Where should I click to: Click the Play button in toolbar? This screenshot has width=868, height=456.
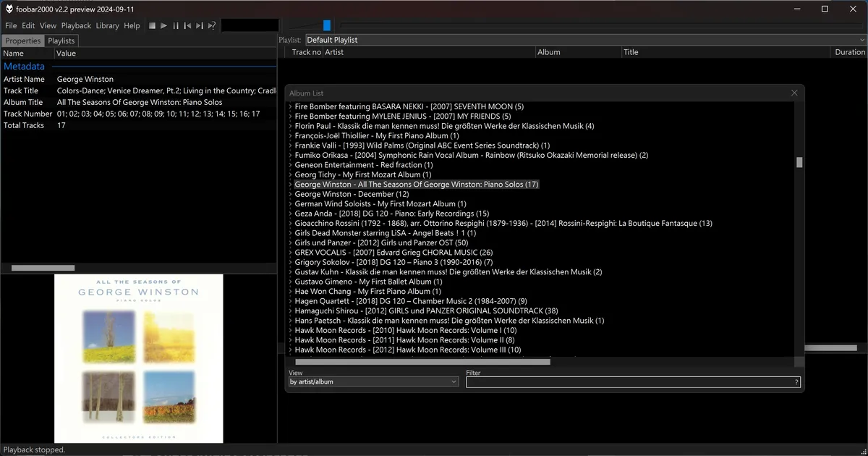[x=164, y=25]
